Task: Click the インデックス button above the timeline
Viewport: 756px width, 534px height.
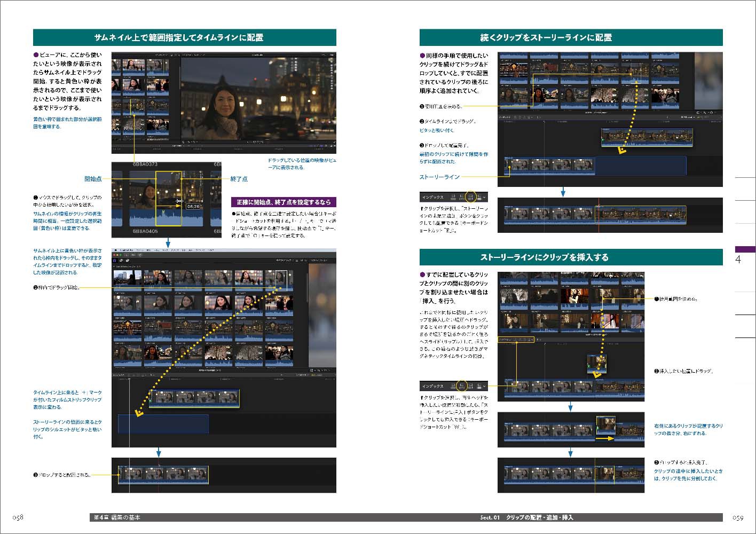Action: [x=117, y=374]
